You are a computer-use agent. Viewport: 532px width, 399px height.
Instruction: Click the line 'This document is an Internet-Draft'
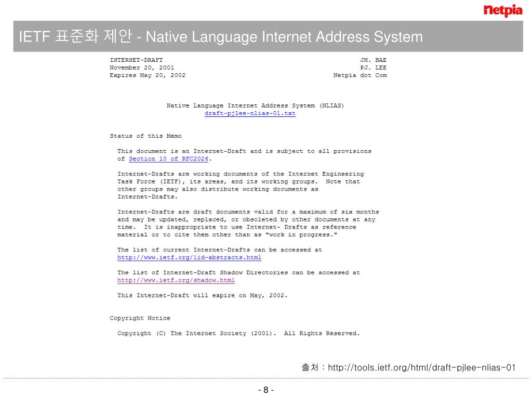(x=244, y=151)
